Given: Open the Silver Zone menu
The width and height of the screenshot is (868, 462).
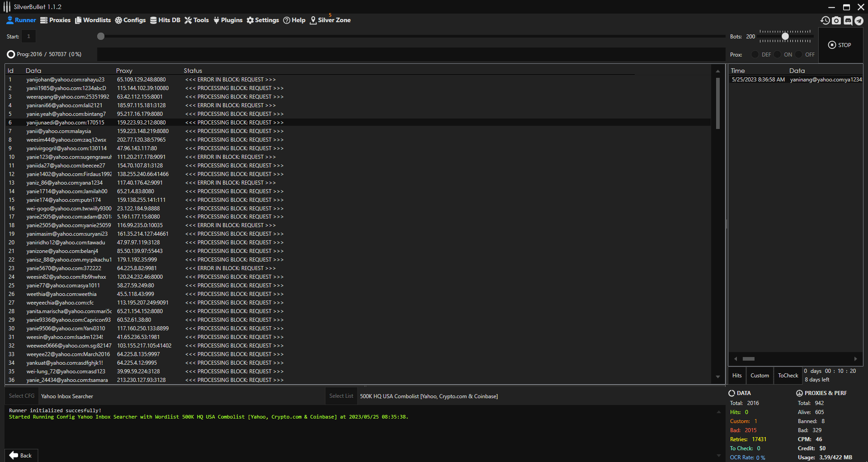Looking at the screenshot, I should click(x=330, y=20).
